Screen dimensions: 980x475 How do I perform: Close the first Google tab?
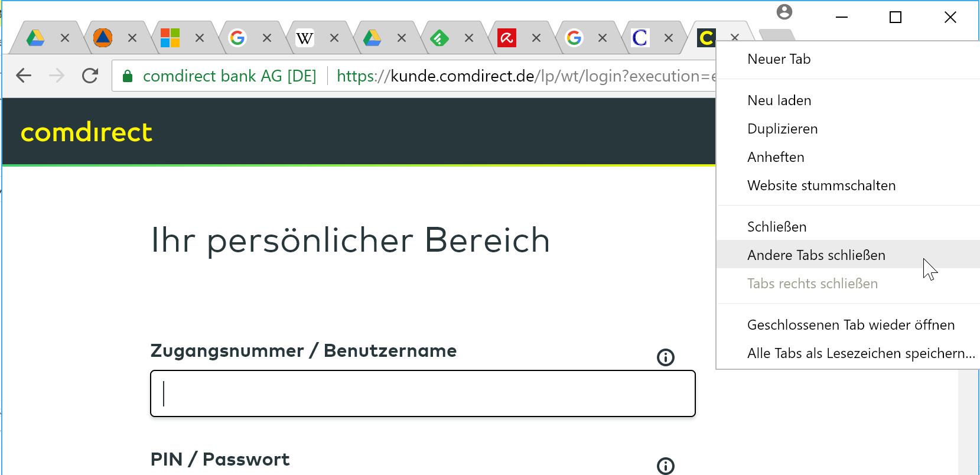(x=267, y=38)
